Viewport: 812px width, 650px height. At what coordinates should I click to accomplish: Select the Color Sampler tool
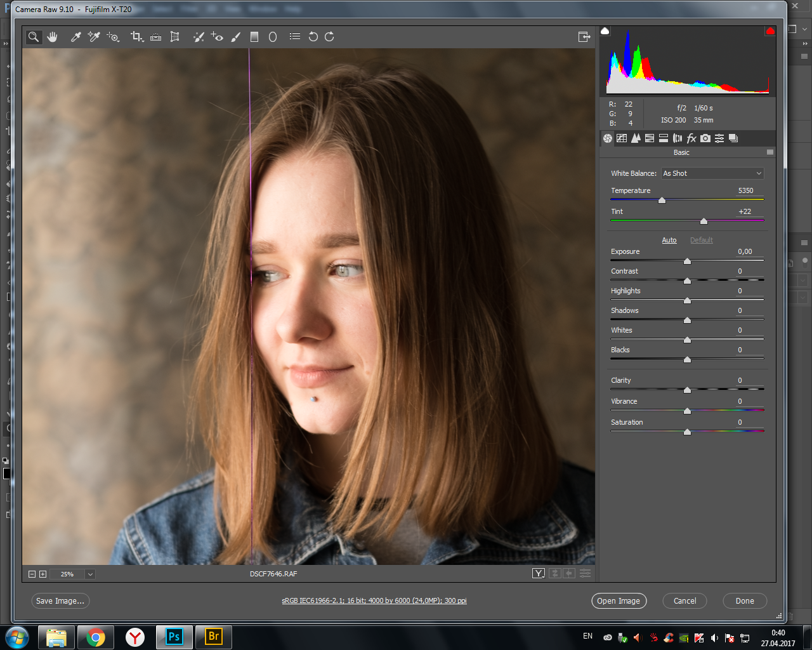(94, 37)
